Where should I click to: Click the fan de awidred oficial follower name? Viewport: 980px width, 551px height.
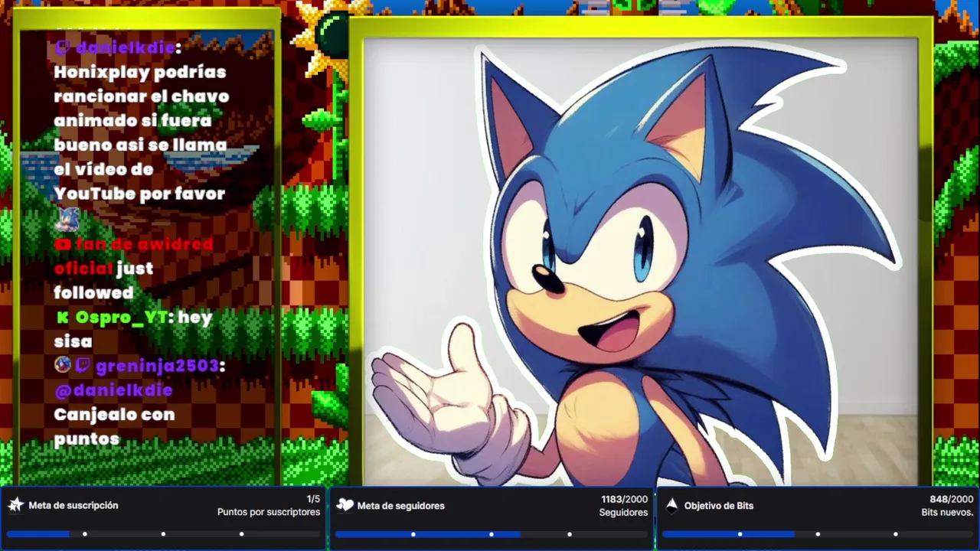[x=133, y=256]
